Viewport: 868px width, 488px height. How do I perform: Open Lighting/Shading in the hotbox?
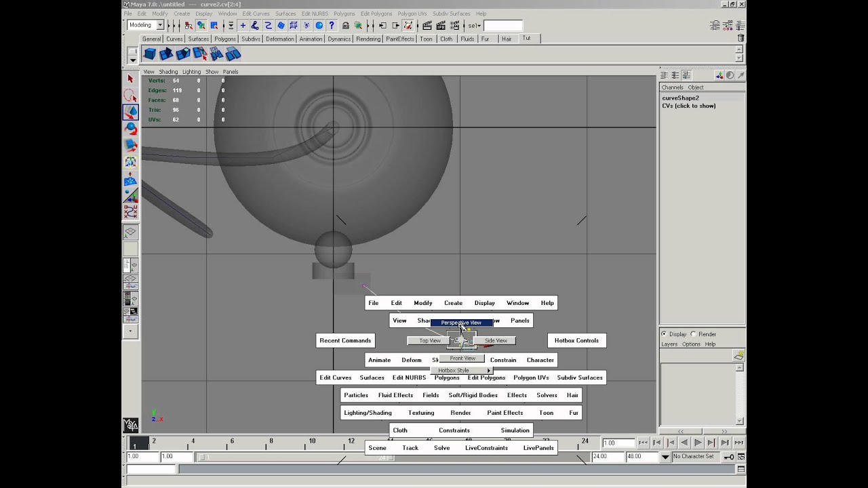(368, 413)
